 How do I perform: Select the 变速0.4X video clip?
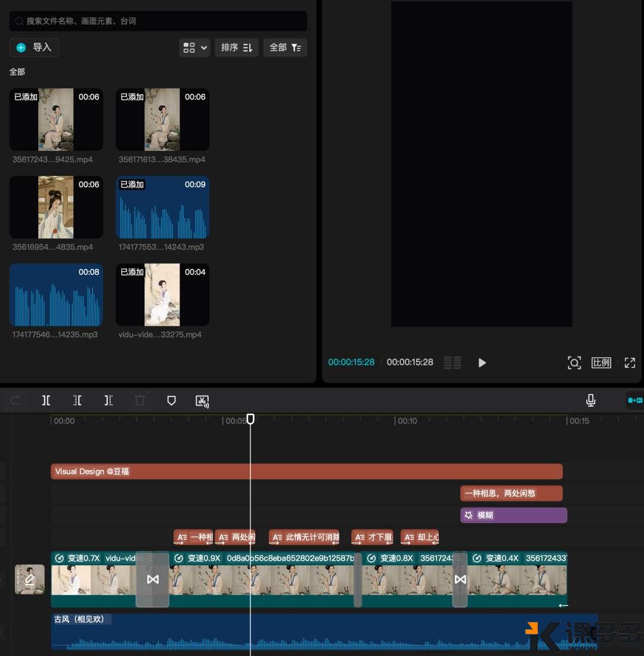517,579
